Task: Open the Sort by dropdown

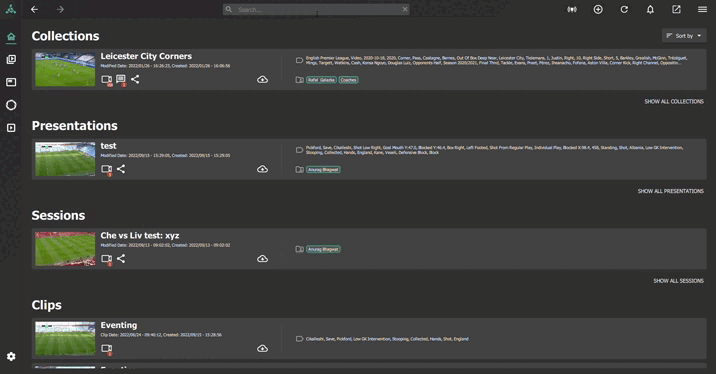Action: click(x=684, y=36)
